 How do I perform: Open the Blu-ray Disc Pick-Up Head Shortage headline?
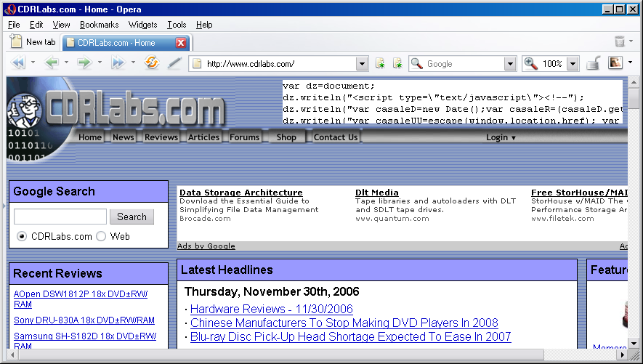click(x=350, y=337)
